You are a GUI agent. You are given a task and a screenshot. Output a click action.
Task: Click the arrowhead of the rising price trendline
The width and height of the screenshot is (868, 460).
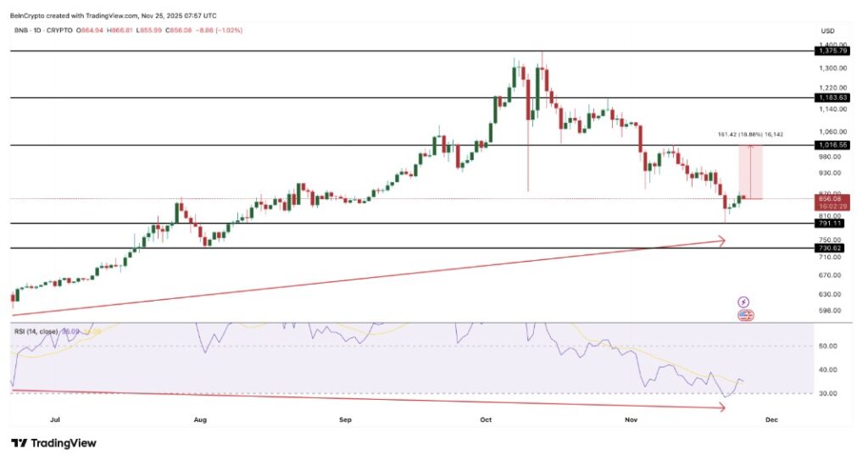(721, 241)
